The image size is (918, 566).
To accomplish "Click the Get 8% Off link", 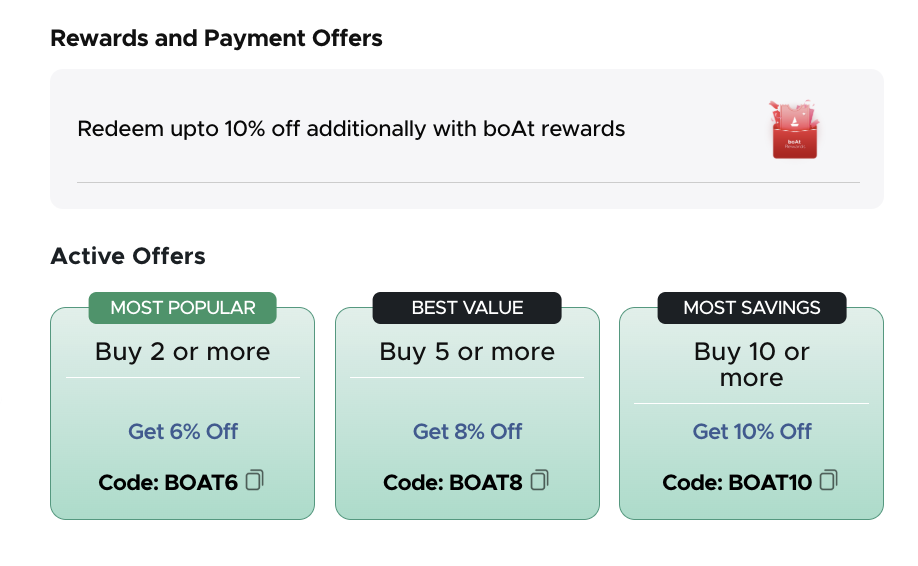I will coord(467,432).
